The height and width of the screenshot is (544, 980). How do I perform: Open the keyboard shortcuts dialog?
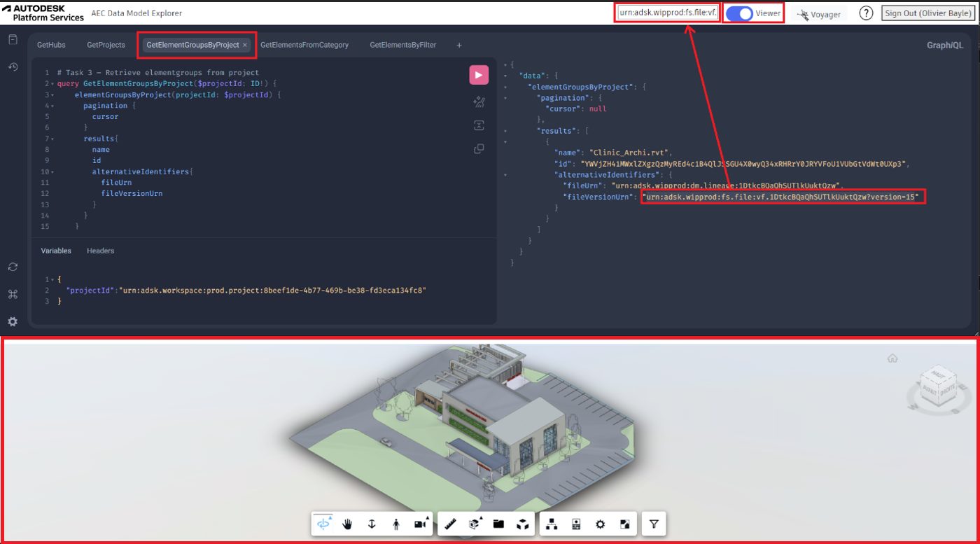[x=13, y=294]
